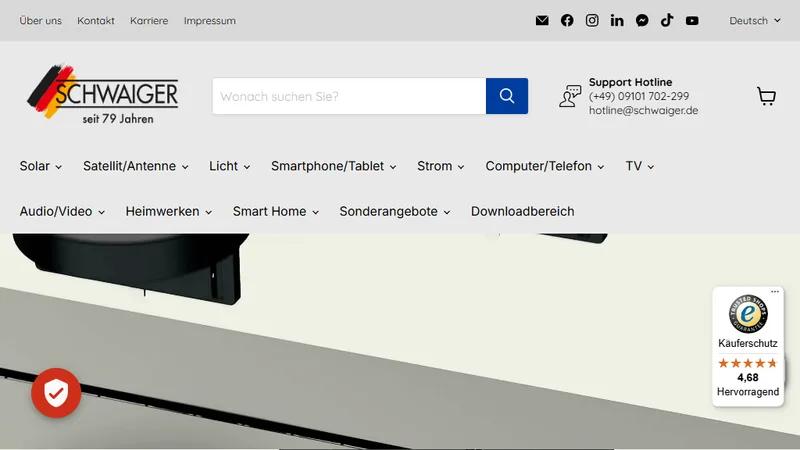Focus the 'Wonach suchen Sie?' search field
The height and width of the screenshot is (450, 800).
pyautogui.click(x=349, y=96)
